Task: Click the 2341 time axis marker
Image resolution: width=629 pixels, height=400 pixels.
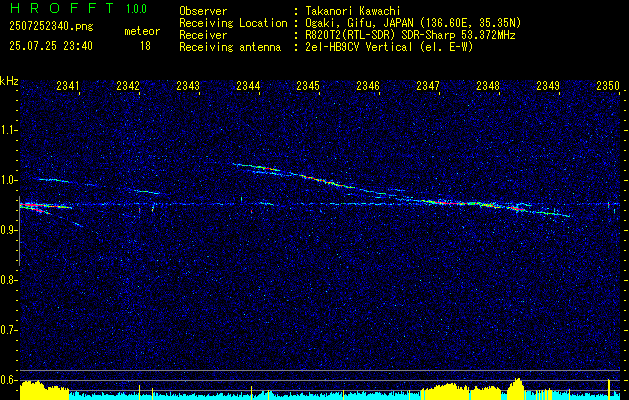Action: point(68,85)
